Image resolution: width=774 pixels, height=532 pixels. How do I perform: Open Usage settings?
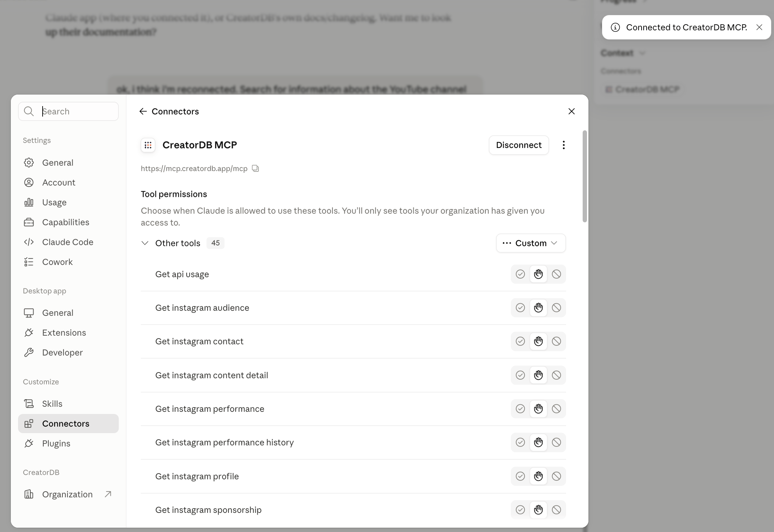[x=68, y=202]
